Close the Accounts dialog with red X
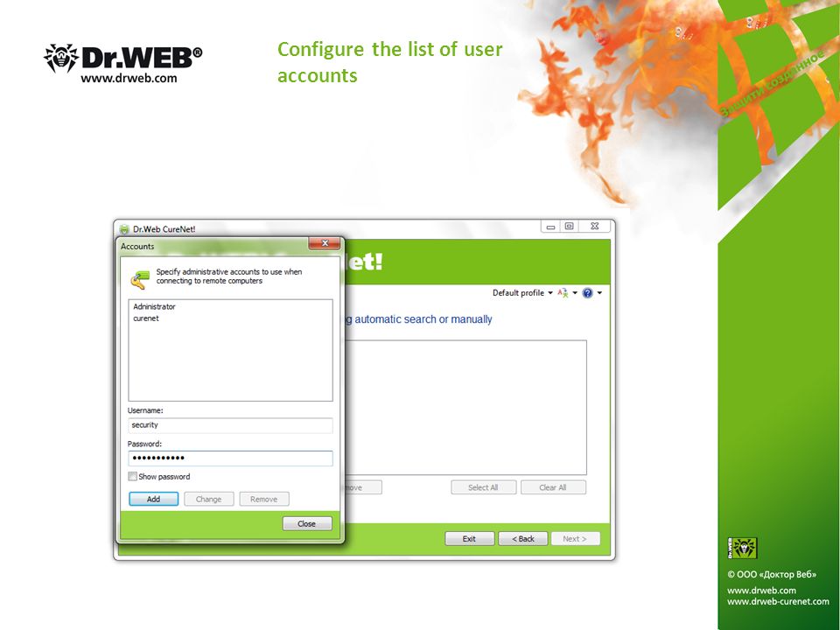Viewport: 840px width, 630px height. point(324,243)
